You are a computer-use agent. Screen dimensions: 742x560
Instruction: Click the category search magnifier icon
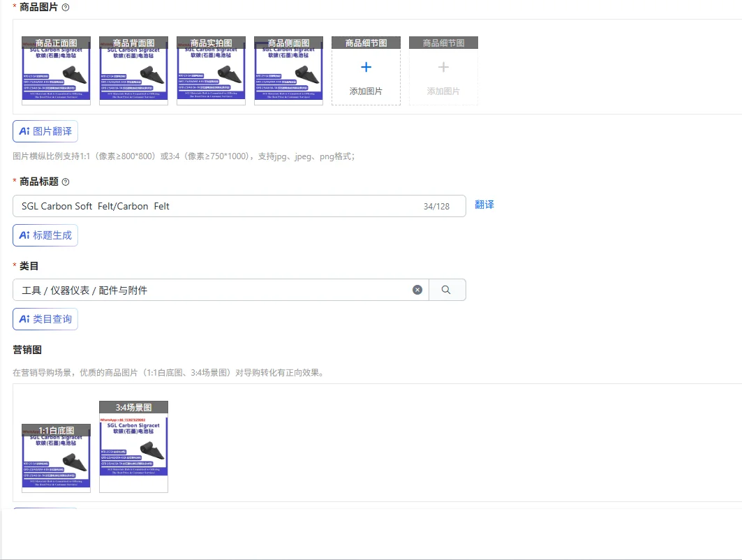point(446,290)
